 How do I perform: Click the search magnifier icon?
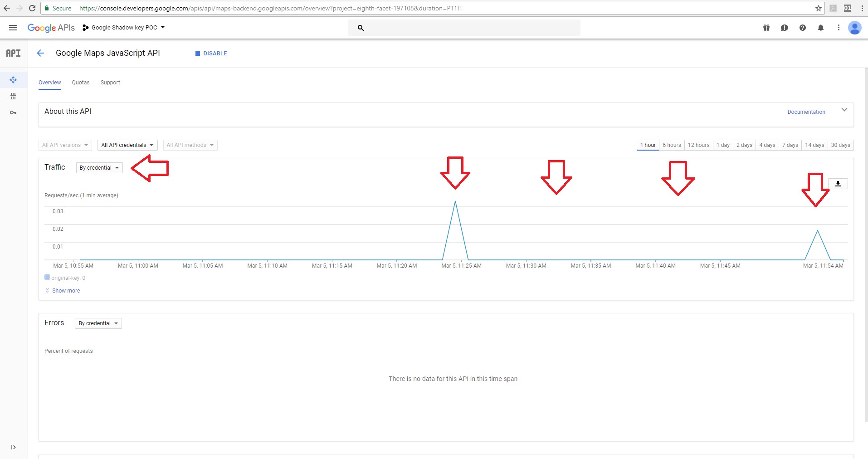click(361, 28)
